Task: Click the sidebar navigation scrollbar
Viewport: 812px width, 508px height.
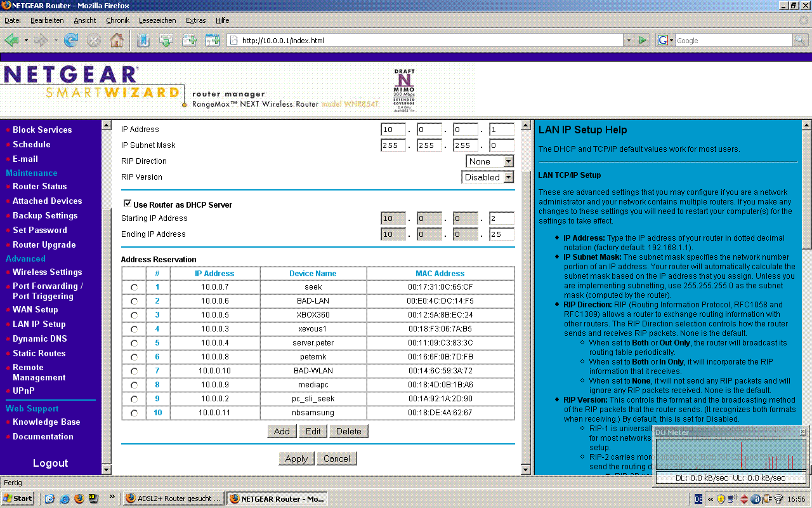Action: (x=106, y=297)
